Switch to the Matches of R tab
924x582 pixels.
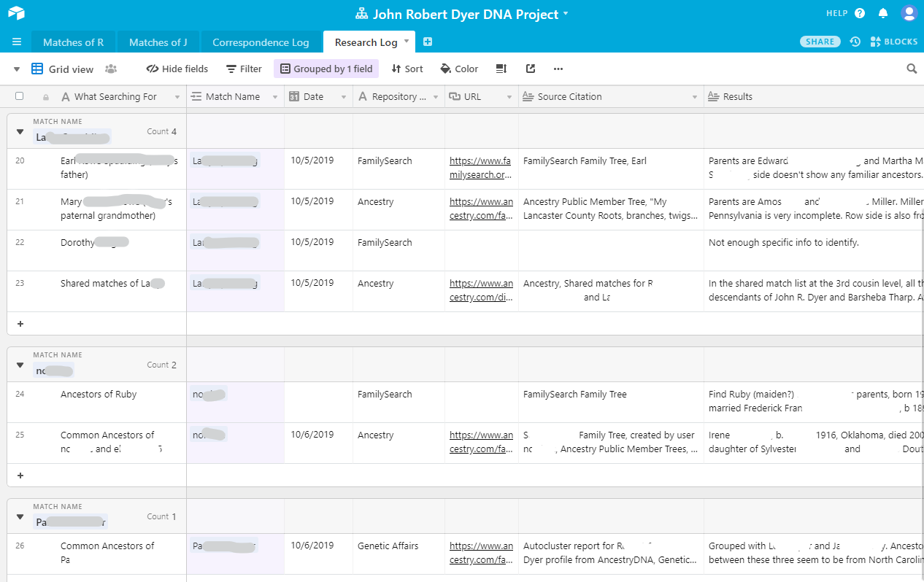(73, 42)
